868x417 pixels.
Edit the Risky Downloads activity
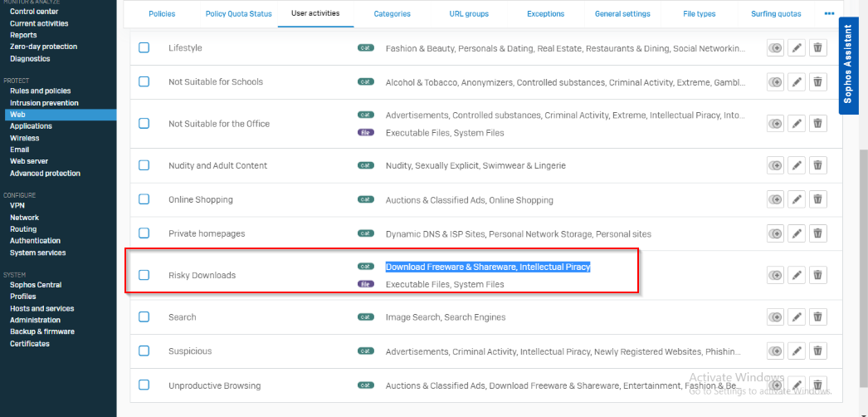pyautogui.click(x=797, y=275)
